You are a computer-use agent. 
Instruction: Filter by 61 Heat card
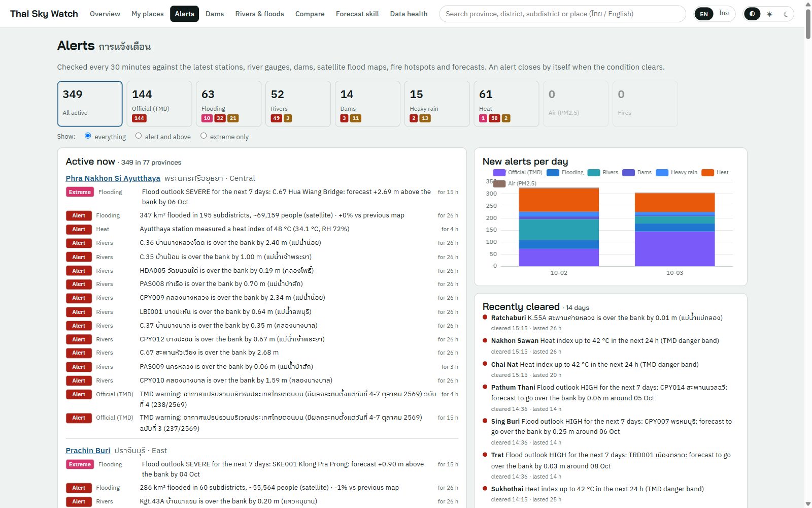506,104
